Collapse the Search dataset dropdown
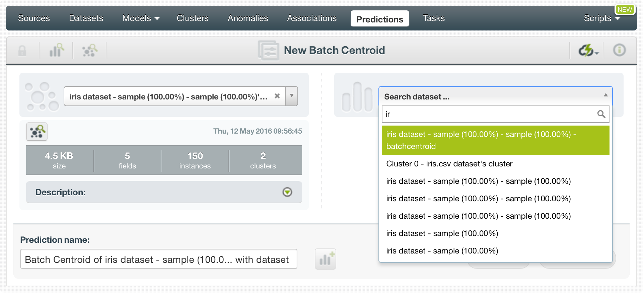The image size is (644, 295). (605, 95)
